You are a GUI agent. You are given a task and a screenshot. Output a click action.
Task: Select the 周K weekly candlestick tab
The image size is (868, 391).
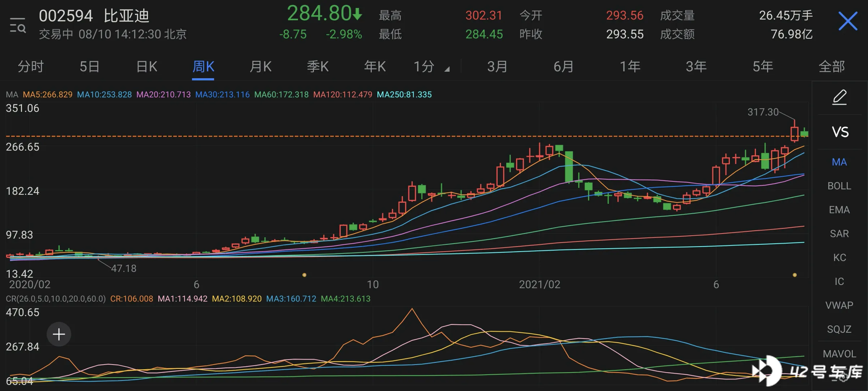(203, 67)
